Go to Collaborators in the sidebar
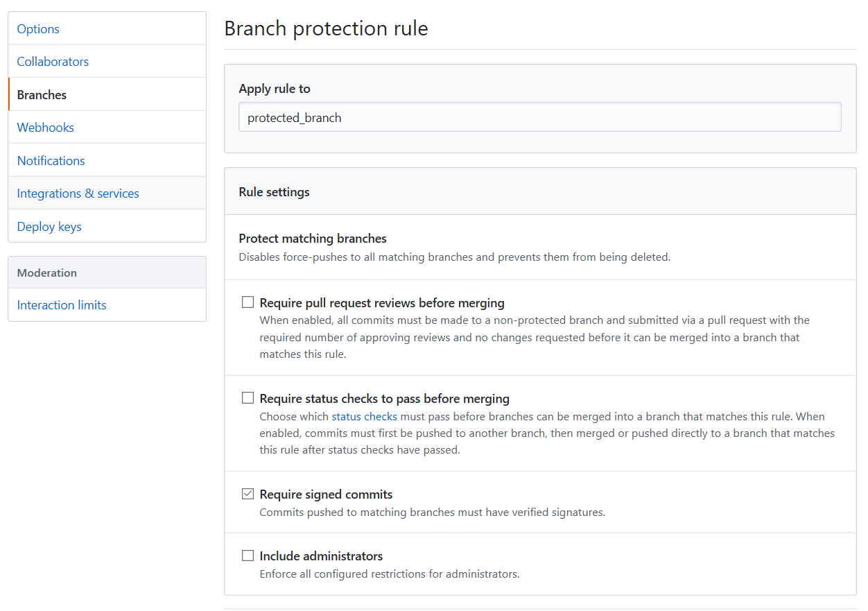This screenshot has height=611, width=868. click(53, 61)
